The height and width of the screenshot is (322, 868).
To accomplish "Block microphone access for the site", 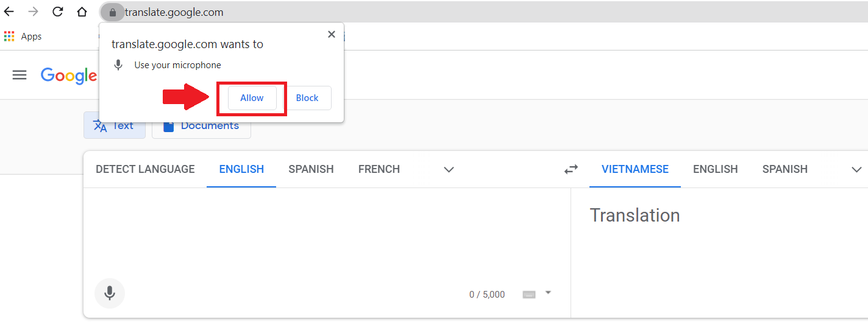I will (x=307, y=98).
